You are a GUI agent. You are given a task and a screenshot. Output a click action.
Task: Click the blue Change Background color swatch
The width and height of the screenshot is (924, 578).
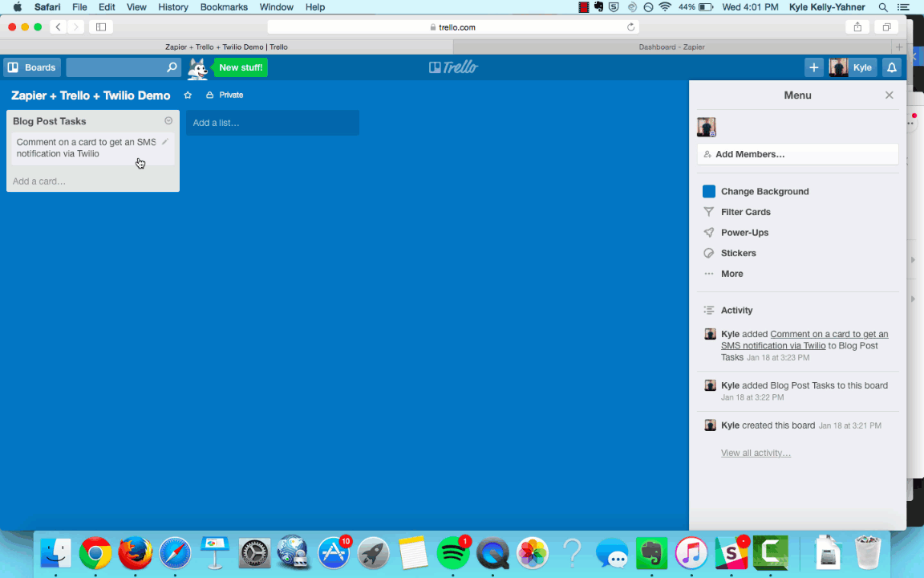[709, 191]
